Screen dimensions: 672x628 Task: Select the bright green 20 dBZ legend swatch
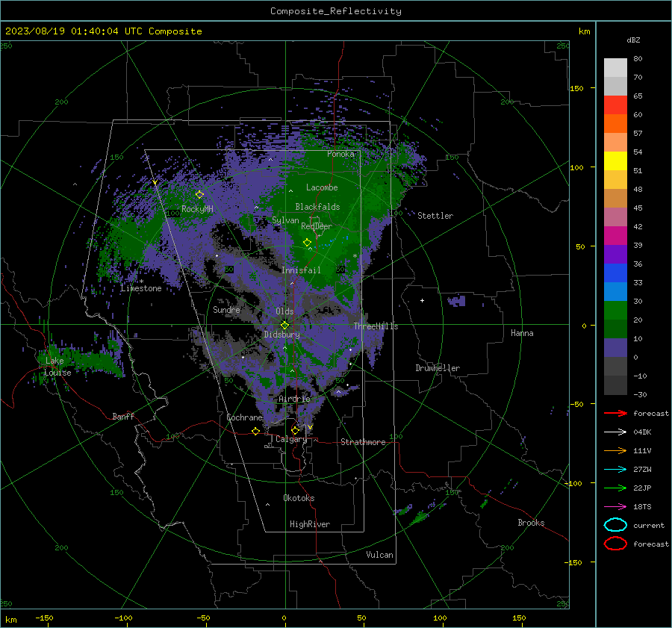point(615,311)
